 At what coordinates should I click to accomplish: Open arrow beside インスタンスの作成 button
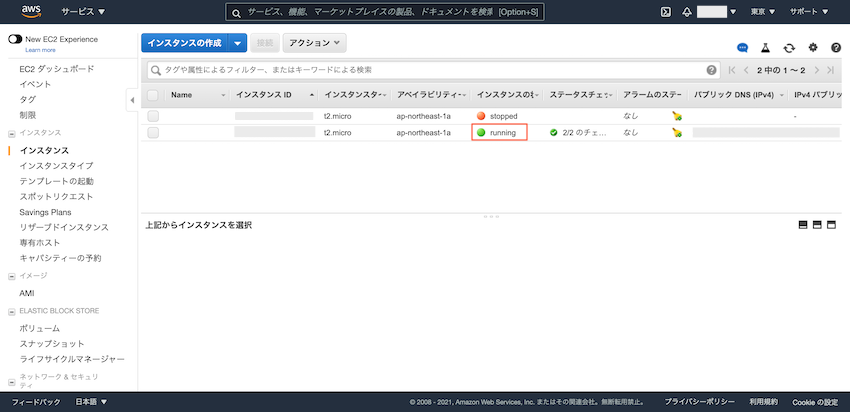click(x=238, y=43)
